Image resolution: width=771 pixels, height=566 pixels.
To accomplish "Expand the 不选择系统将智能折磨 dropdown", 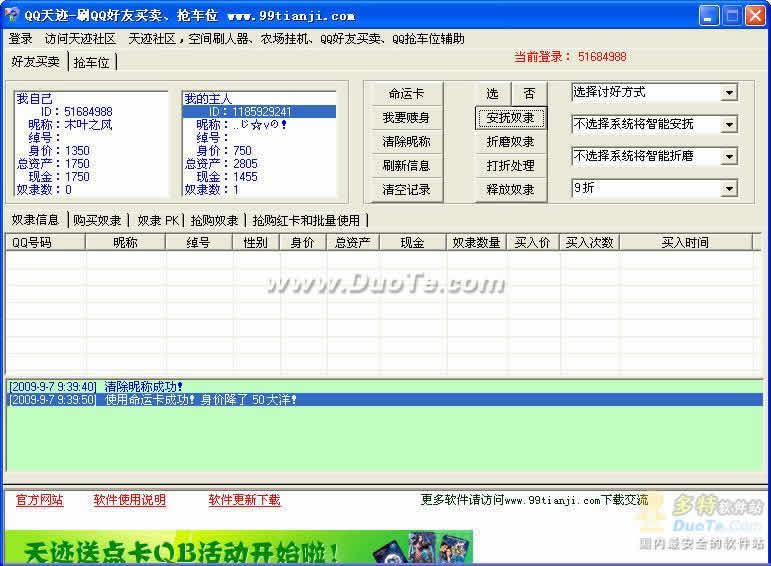I will tap(729, 157).
